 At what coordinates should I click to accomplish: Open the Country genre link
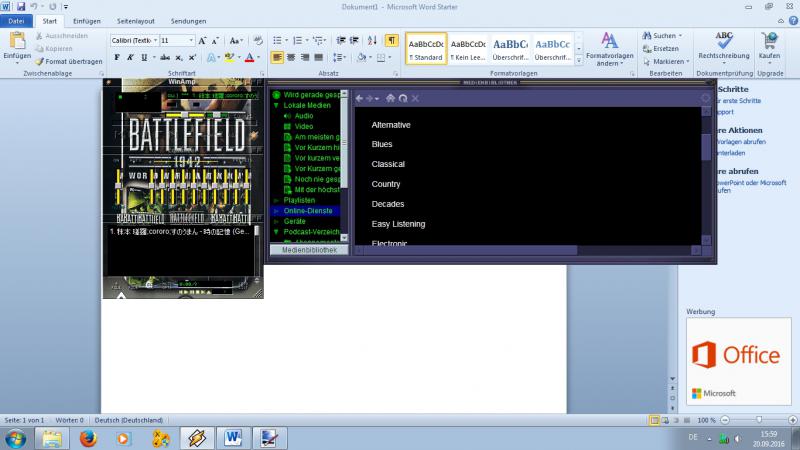tap(386, 184)
